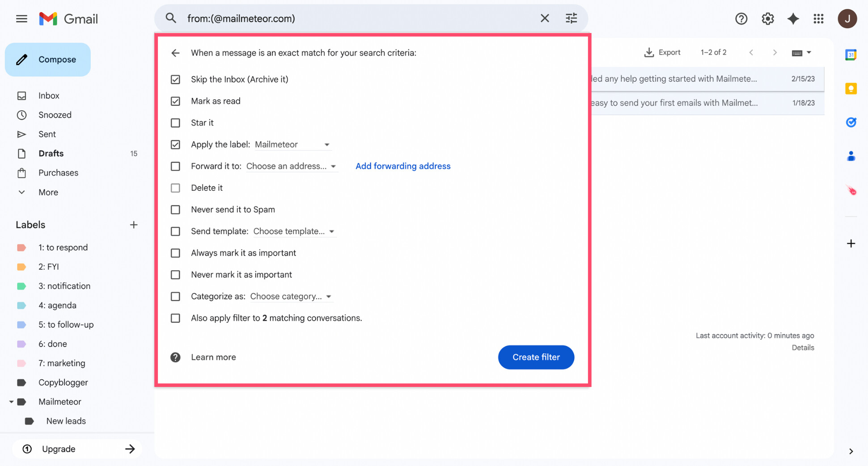
Task: Click the Add forwarding address link
Action: 403,166
